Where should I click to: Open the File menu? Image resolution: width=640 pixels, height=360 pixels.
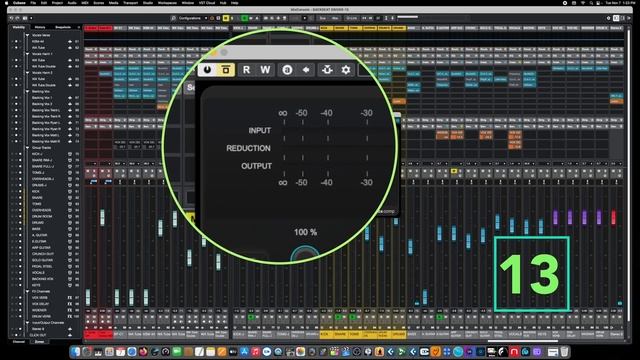tap(33, 3)
